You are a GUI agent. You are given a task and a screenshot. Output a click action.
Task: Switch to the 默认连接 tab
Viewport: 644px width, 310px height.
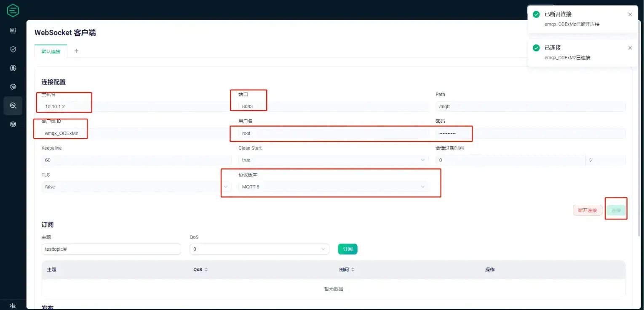(51, 51)
